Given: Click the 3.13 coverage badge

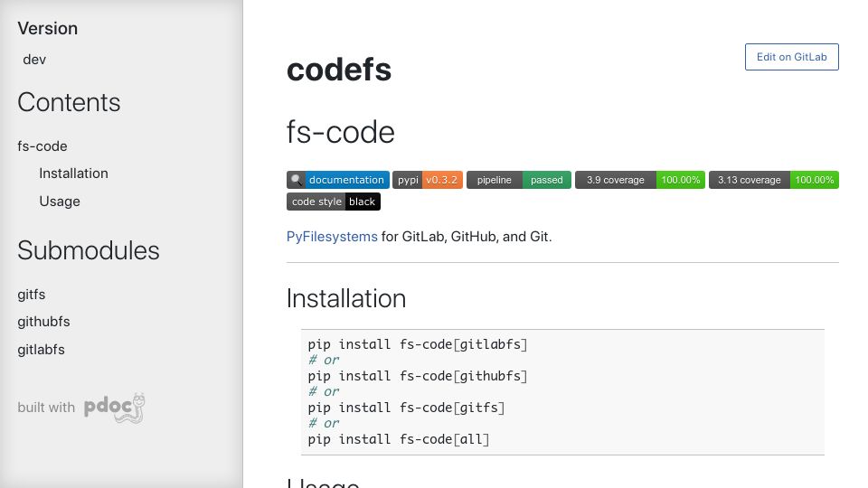Looking at the screenshot, I should tap(774, 180).
